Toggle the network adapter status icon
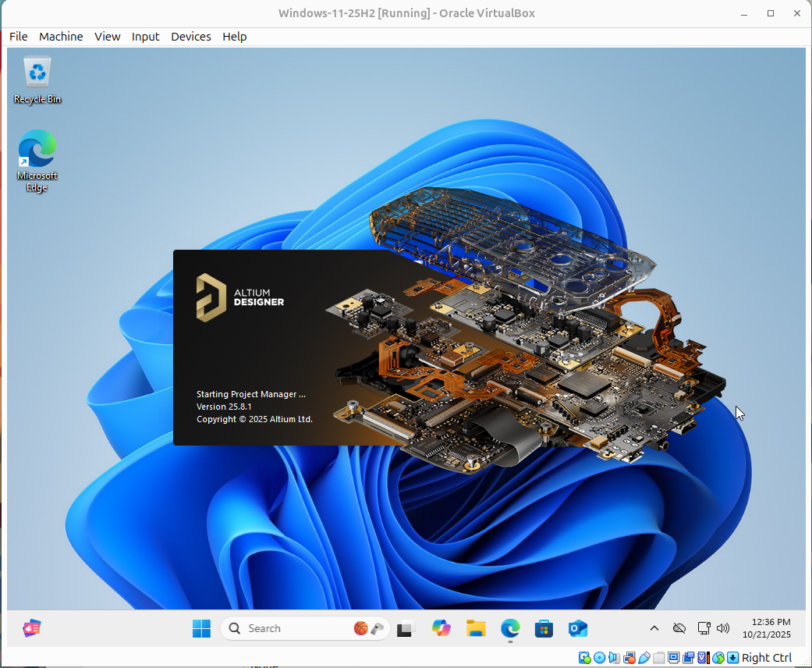The image size is (812, 668). 629,658
